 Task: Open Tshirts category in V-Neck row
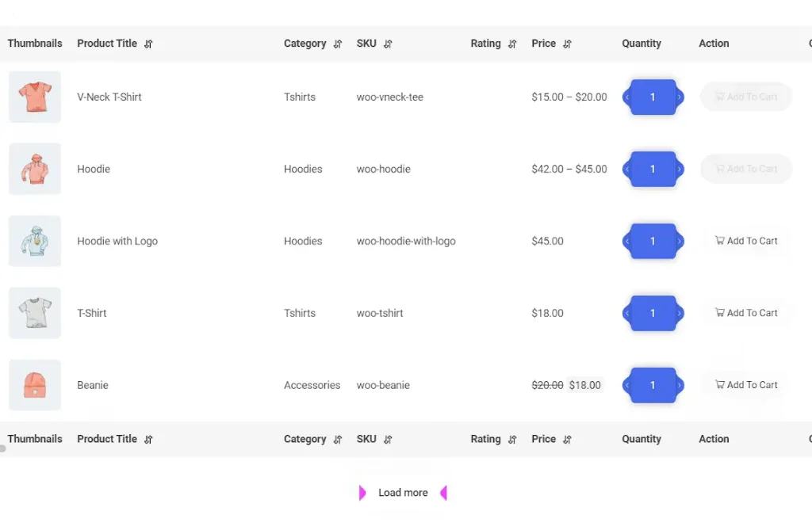pos(300,97)
